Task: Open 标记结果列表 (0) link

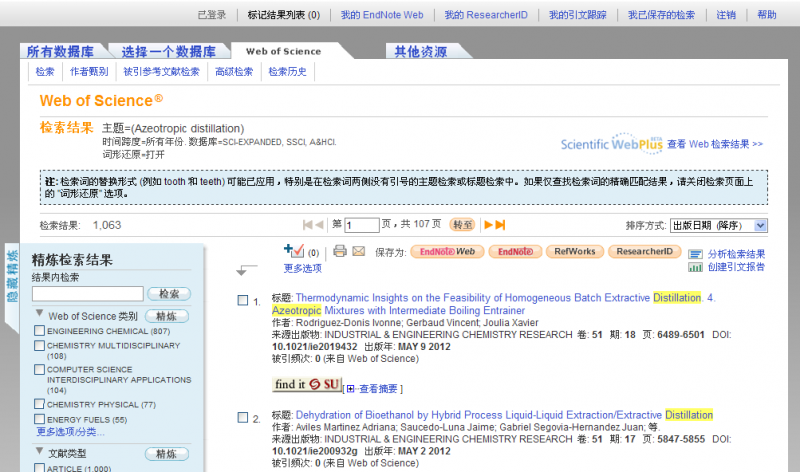Action: point(284,15)
